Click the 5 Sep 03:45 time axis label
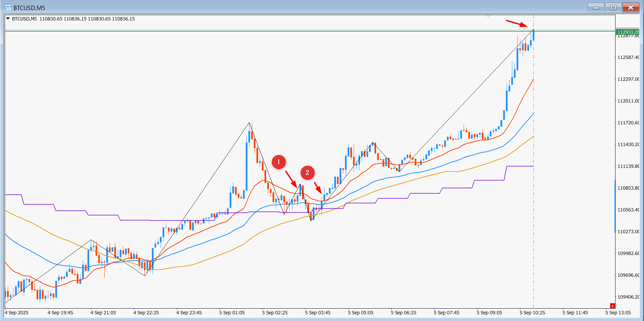This screenshot has width=644, height=321. (x=317, y=313)
